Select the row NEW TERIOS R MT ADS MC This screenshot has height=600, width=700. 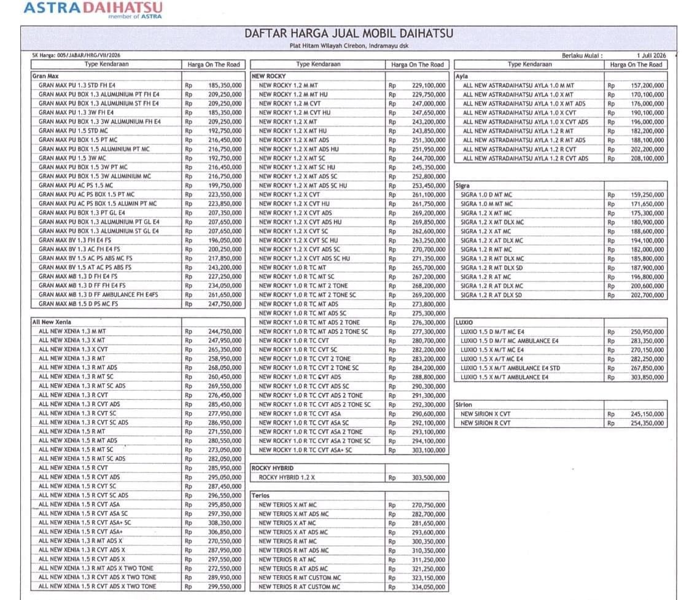point(349,550)
